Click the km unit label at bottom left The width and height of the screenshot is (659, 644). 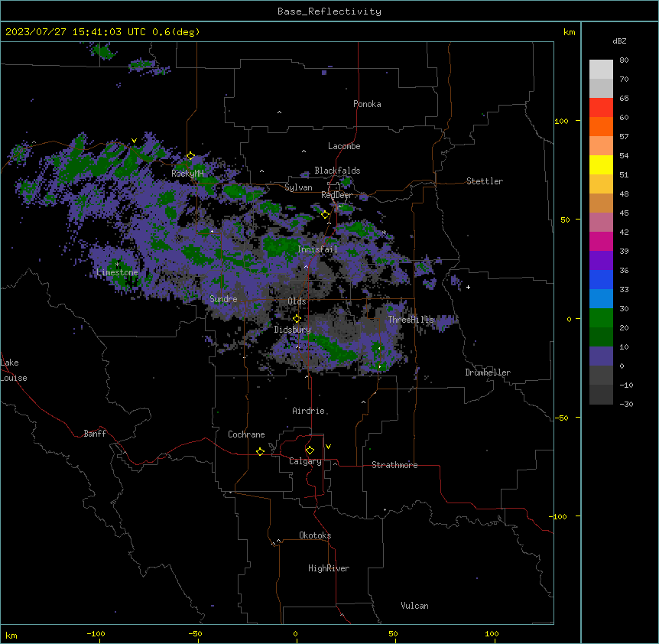tap(11, 635)
